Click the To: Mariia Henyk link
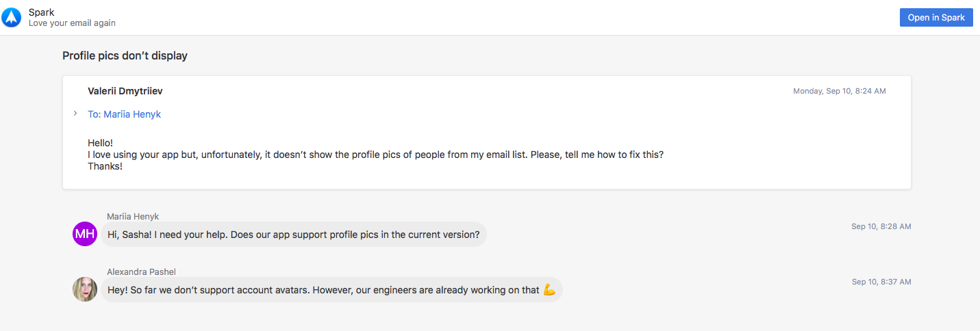Screen dimensions: 980x331 (124, 114)
